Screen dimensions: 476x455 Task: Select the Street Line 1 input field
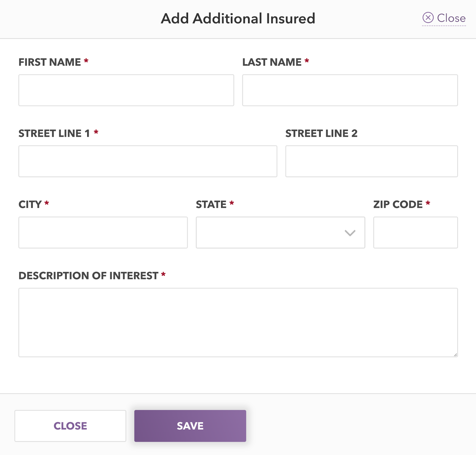click(148, 161)
